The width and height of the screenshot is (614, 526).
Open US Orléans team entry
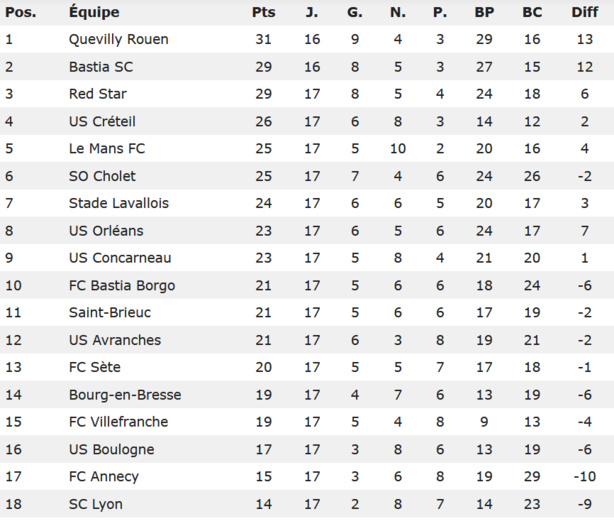click(x=105, y=231)
